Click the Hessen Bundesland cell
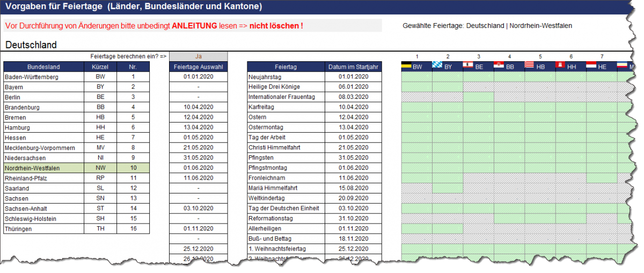The image size is (644, 273). [x=44, y=138]
